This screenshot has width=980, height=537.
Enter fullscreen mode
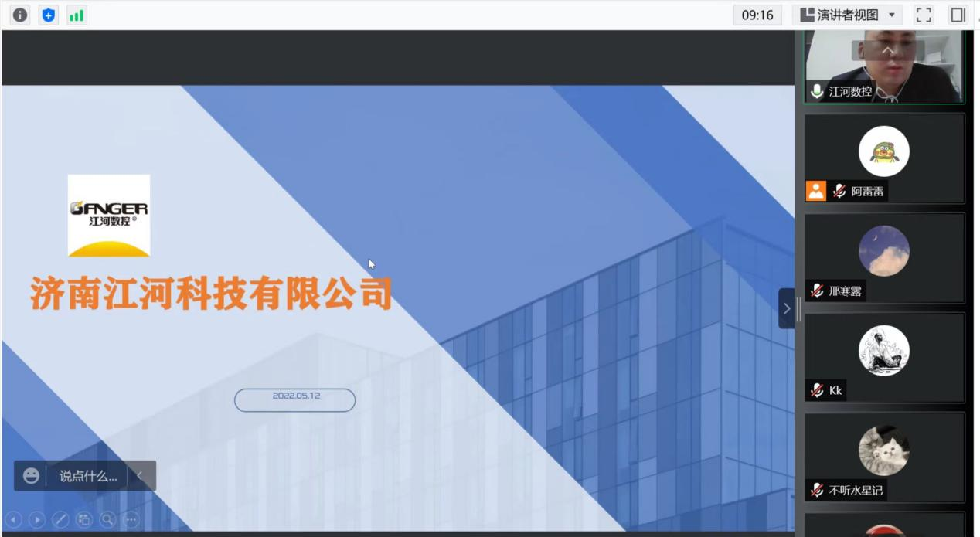[x=924, y=15]
